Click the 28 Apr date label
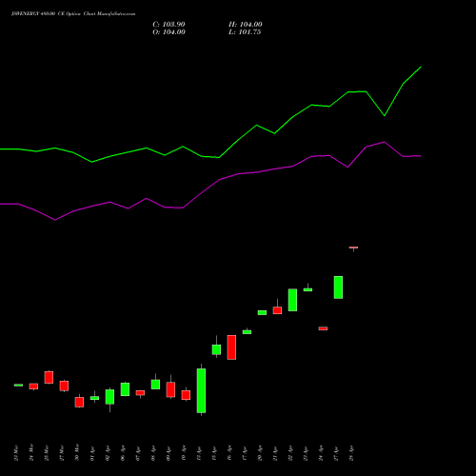 click(x=351, y=453)
